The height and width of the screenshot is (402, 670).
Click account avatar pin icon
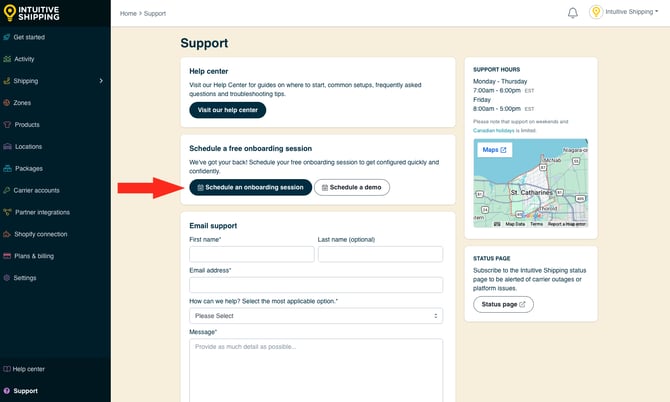596,12
